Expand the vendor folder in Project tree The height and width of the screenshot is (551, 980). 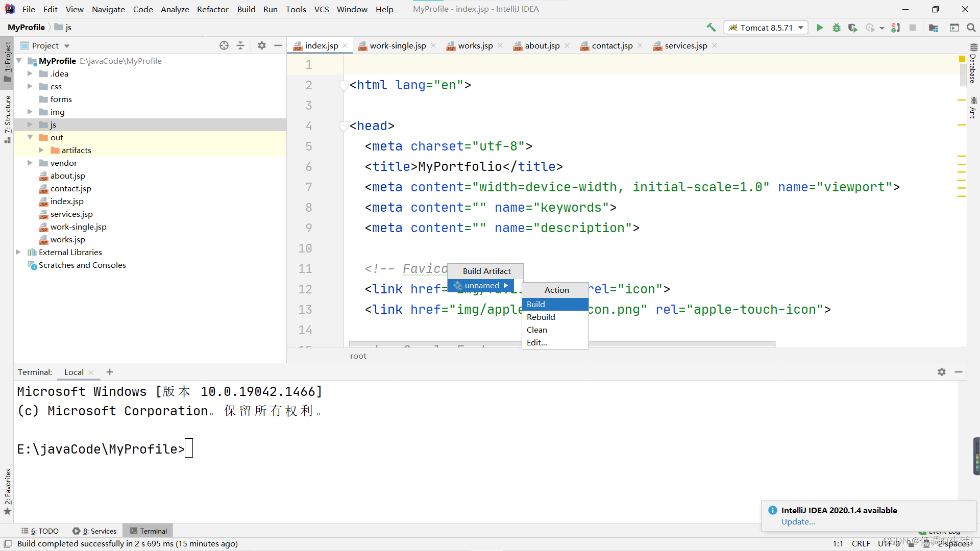click(x=30, y=162)
